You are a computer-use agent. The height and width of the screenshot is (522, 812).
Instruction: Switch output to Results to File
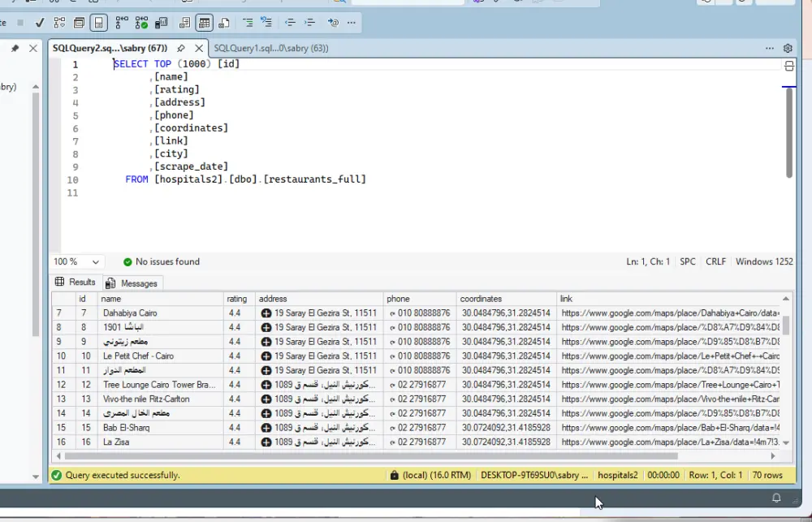(x=224, y=23)
